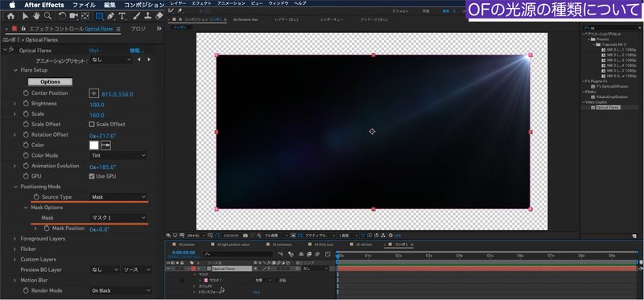The height and width of the screenshot is (300, 644).
Task: Open Source Type Mask dropdown
Action: pyautogui.click(x=118, y=197)
